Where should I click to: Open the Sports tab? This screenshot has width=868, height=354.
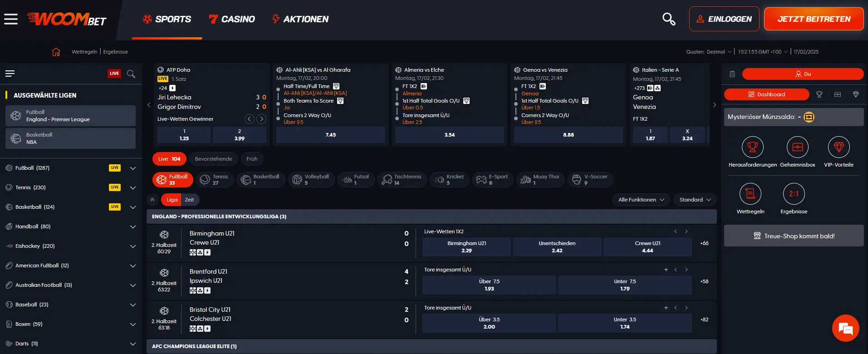[x=167, y=19]
